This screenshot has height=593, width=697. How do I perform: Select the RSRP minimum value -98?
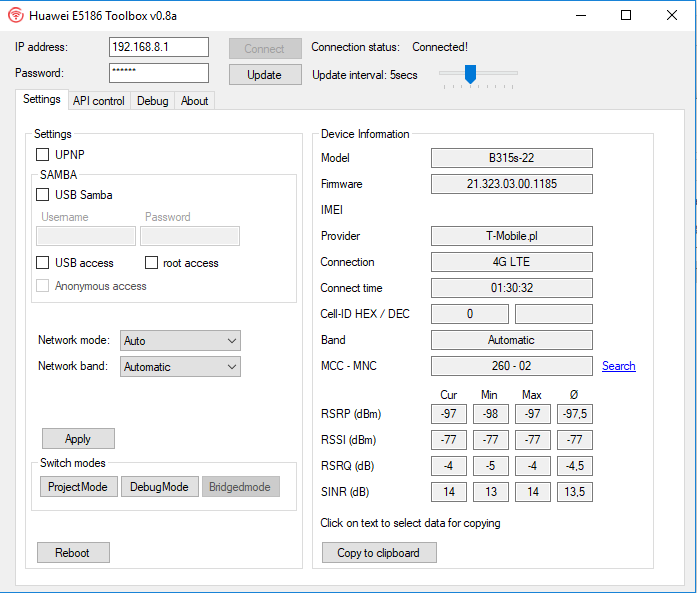[x=491, y=414]
